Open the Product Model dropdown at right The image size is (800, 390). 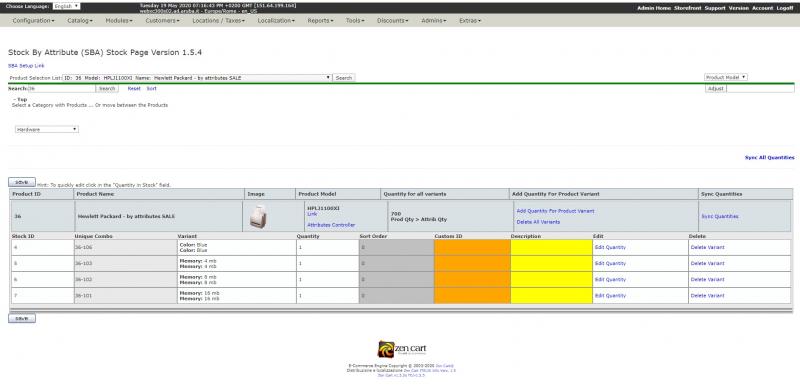(726, 77)
